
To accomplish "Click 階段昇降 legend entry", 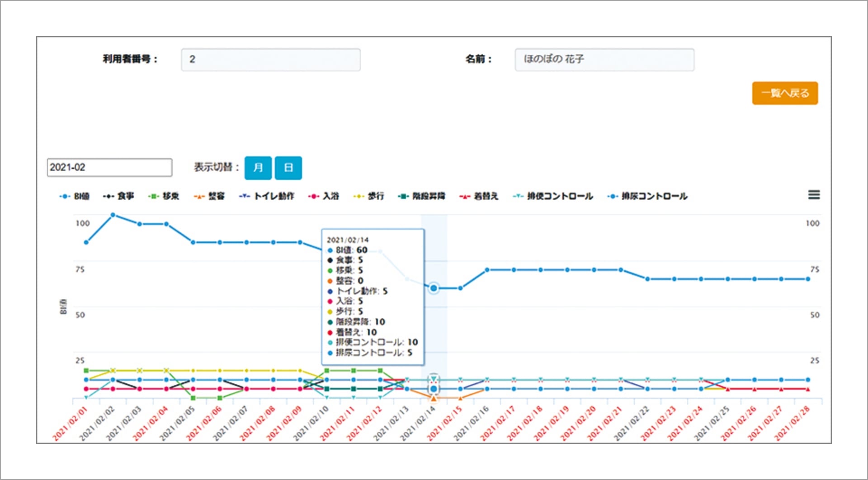I will point(422,196).
